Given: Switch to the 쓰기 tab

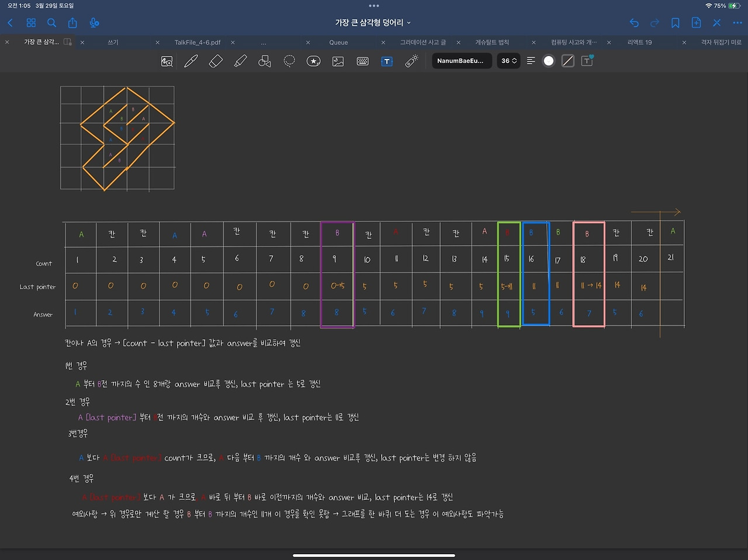Looking at the screenshot, I should (x=113, y=42).
